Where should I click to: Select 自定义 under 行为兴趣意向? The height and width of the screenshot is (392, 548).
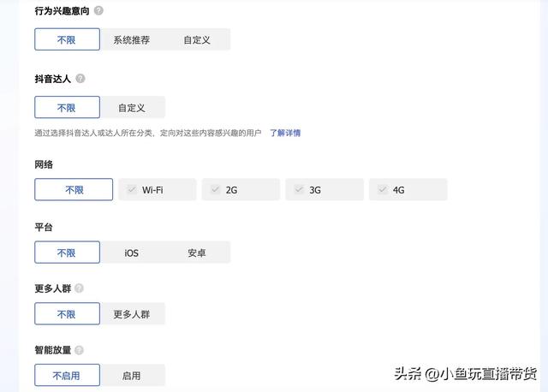197,39
